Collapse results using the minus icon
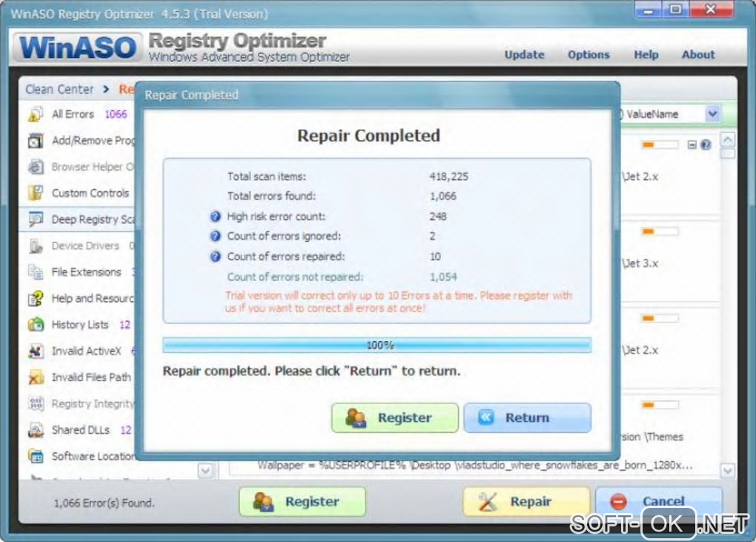 [x=692, y=145]
